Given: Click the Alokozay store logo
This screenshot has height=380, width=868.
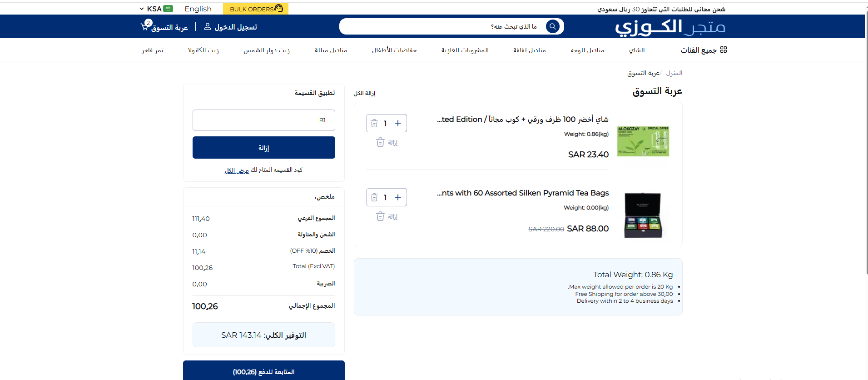Looking at the screenshot, I should coord(670,27).
